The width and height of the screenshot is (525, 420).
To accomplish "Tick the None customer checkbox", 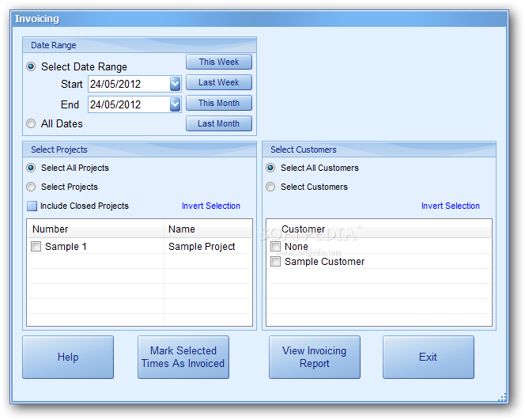I will click(x=276, y=247).
